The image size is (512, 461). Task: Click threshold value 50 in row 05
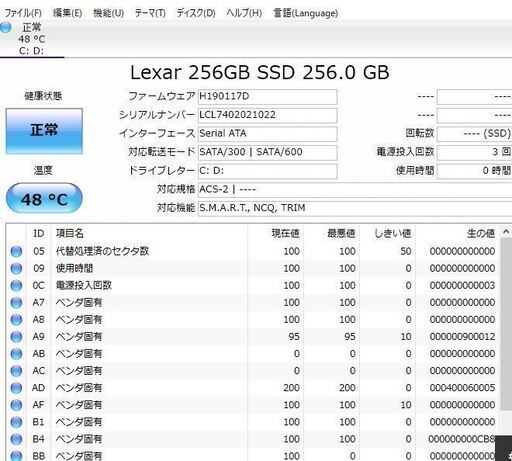[406, 251]
